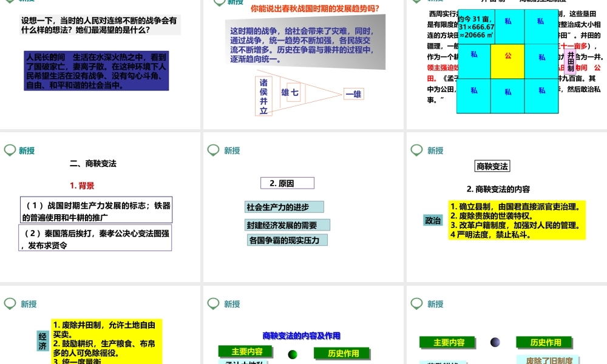
Task: Click the subtitle 2. 商鞅变法的内容
Action: click(498, 189)
